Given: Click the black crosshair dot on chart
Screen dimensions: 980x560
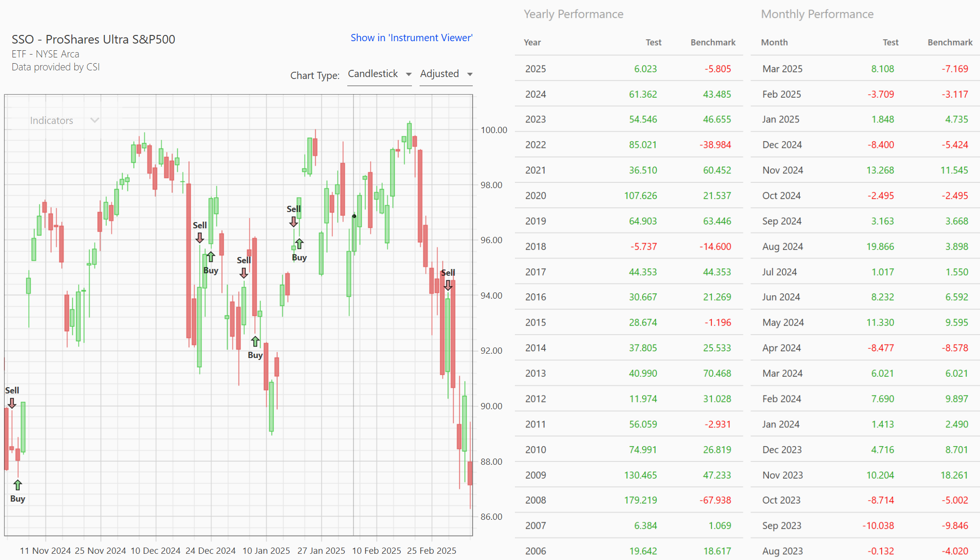Looking at the screenshot, I should coord(354,216).
